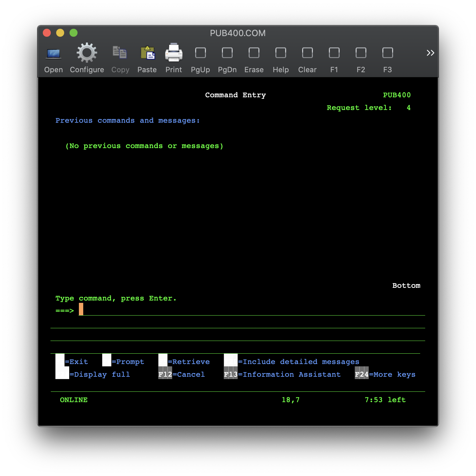
Task: Click the Copy toolbar icon
Action: click(x=120, y=58)
